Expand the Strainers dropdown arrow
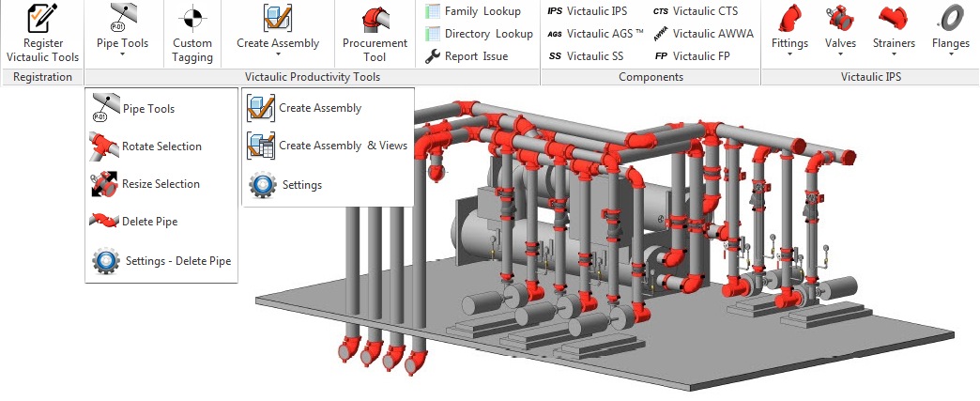The width and height of the screenshot is (980, 401). (x=894, y=54)
